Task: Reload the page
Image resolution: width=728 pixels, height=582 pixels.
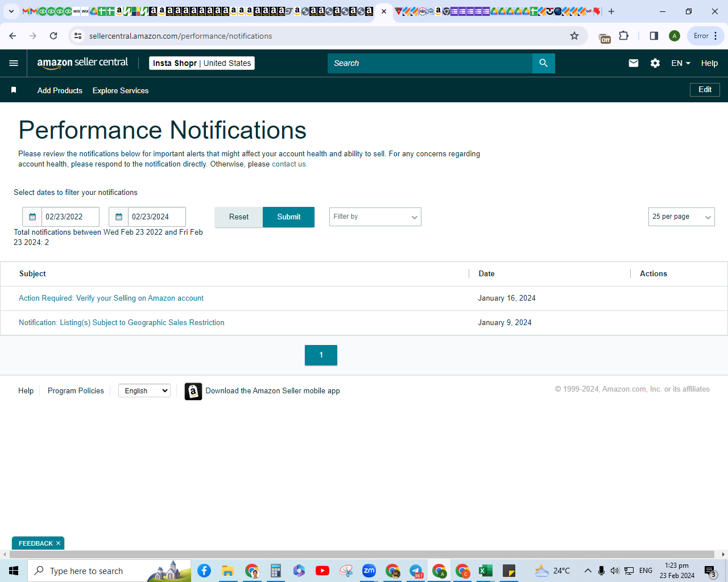Action: (x=53, y=36)
